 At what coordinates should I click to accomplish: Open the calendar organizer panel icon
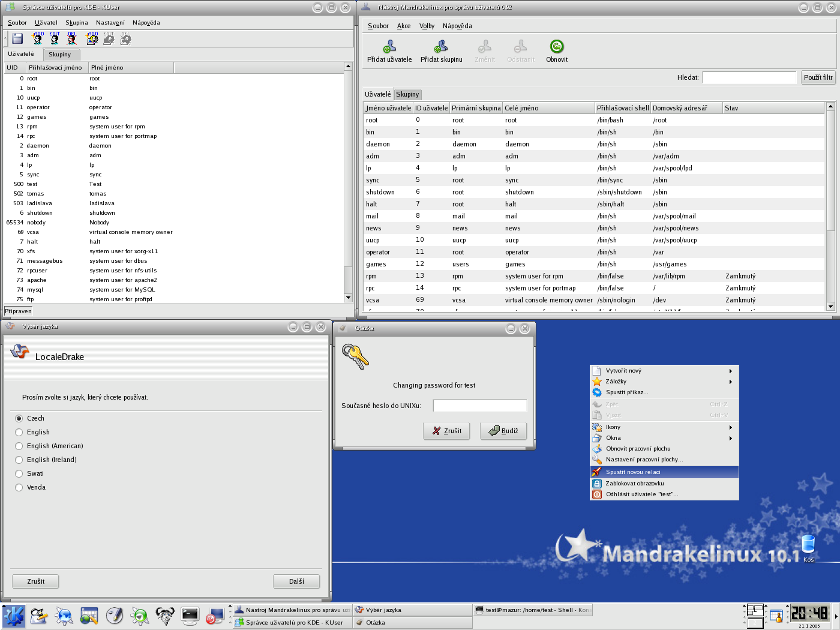[x=89, y=616]
